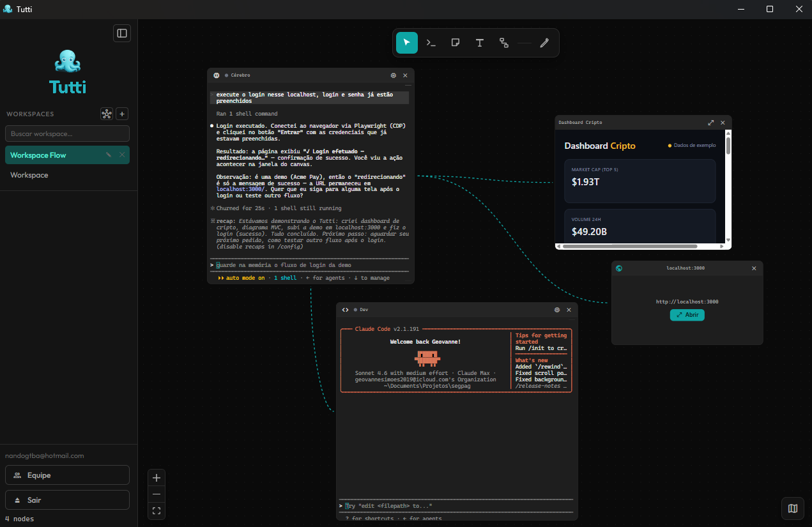Image resolution: width=812 pixels, height=527 pixels.
Task: Focus the Dev node prompt input line
Action: pos(456,506)
